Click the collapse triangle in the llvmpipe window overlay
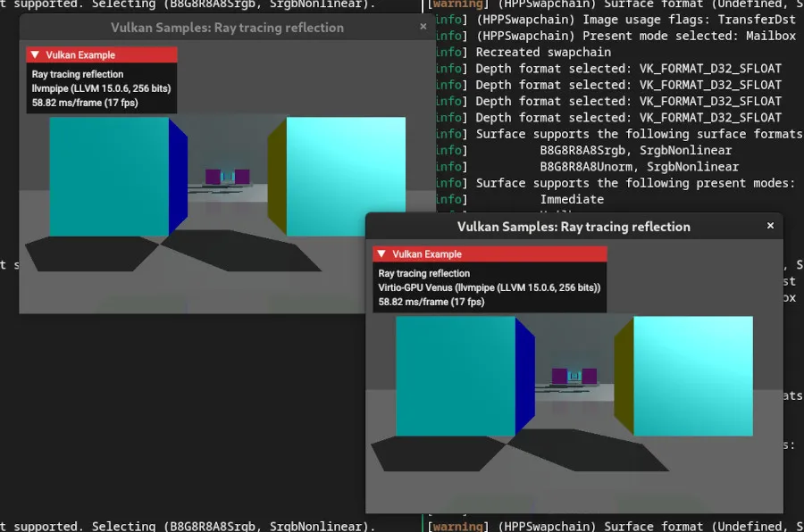This screenshot has width=804, height=532. pyautogui.click(x=37, y=54)
